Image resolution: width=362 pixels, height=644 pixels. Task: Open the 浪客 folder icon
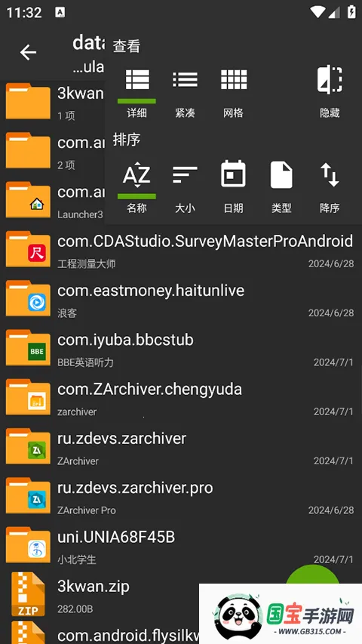[28, 298]
